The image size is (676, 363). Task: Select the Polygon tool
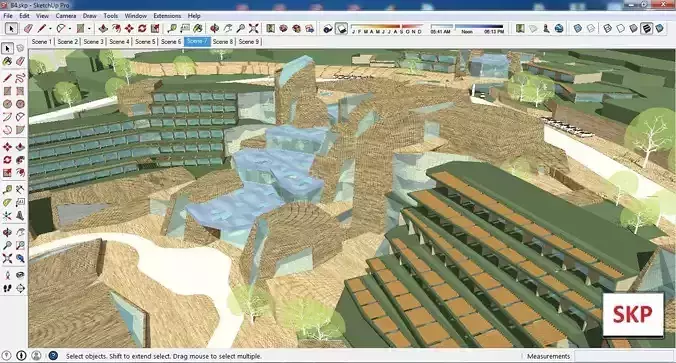[20, 104]
